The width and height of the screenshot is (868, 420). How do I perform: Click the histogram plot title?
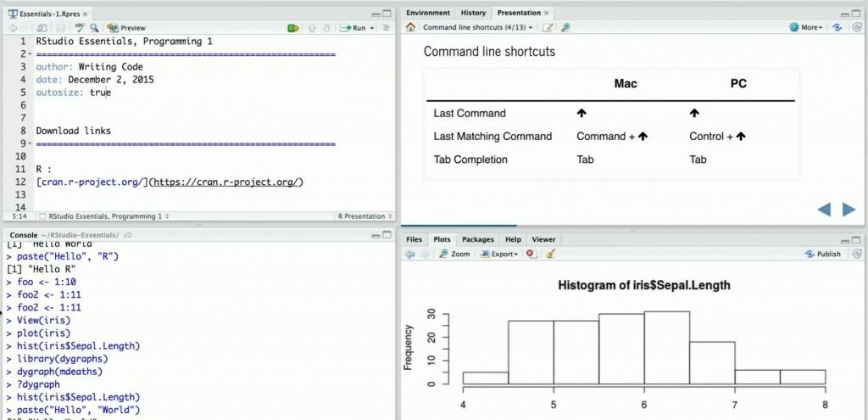click(644, 285)
